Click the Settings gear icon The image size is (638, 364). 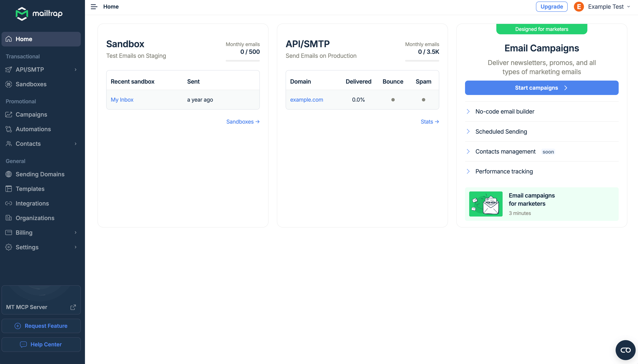click(9, 247)
